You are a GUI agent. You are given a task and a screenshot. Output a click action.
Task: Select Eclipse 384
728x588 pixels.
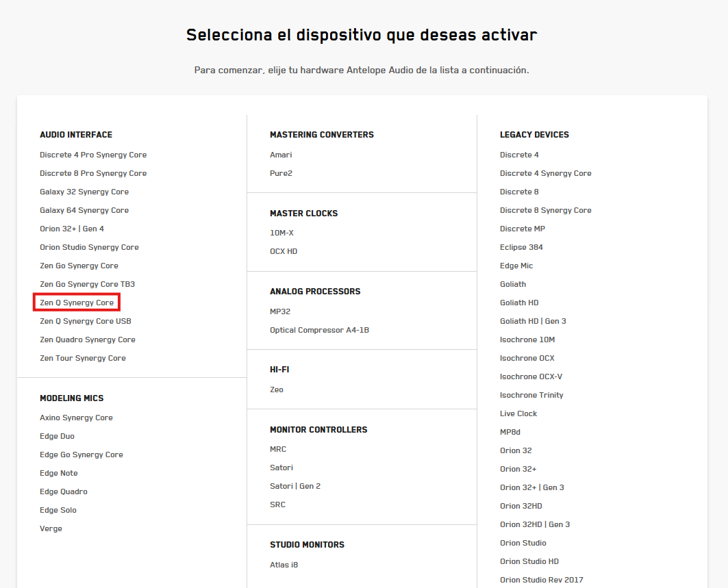(x=521, y=247)
